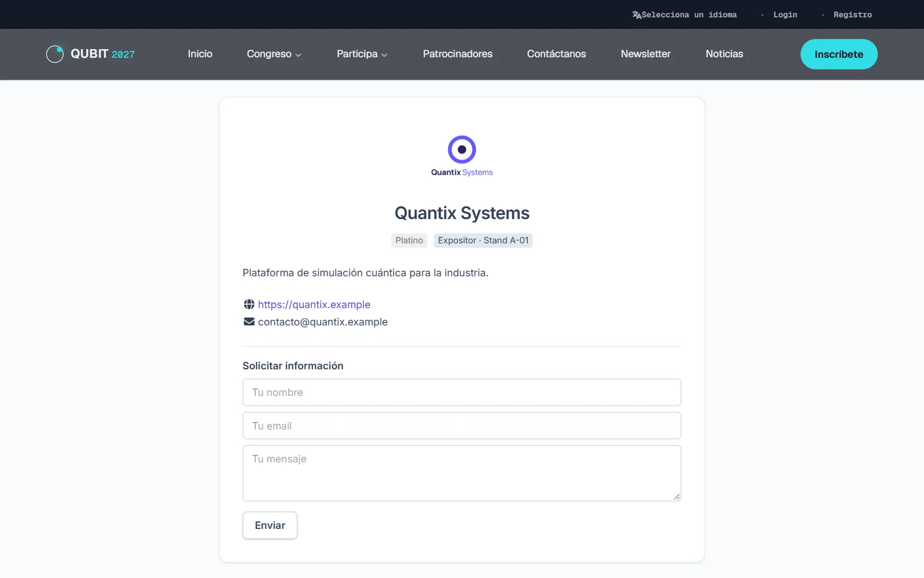Click into the Tu mensaje text area

(462, 473)
